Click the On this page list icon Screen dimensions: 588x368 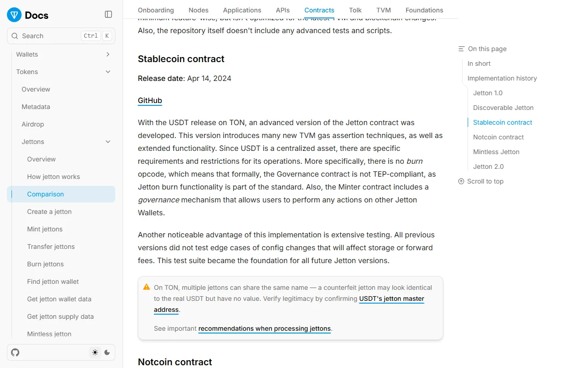[x=461, y=49]
